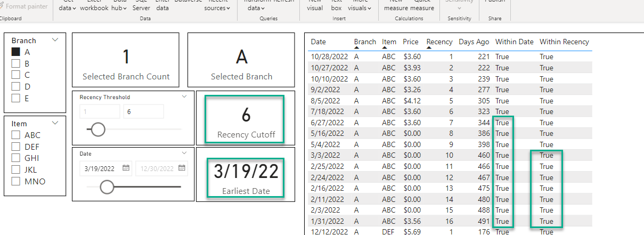Select item DEF in Item slicer
The width and height of the screenshot is (644, 235).
click(x=16, y=147)
